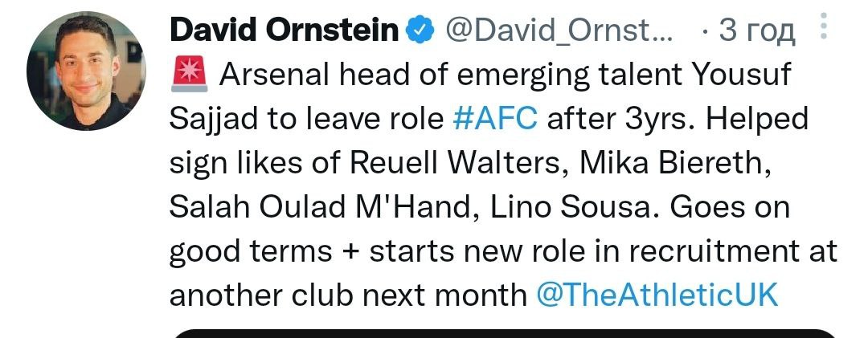Open the @David_Ornst... handle link
868x338 pixels.
[x=561, y=32]
